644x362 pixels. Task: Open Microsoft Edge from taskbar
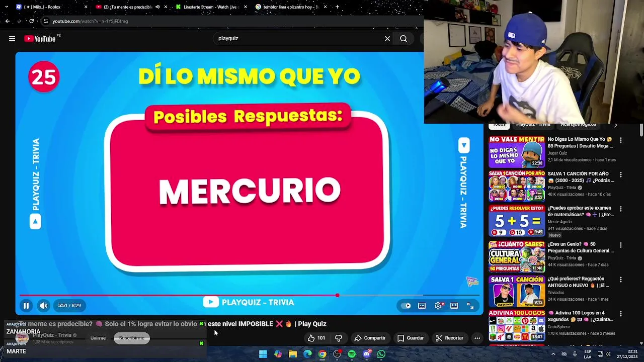(307, 354)
